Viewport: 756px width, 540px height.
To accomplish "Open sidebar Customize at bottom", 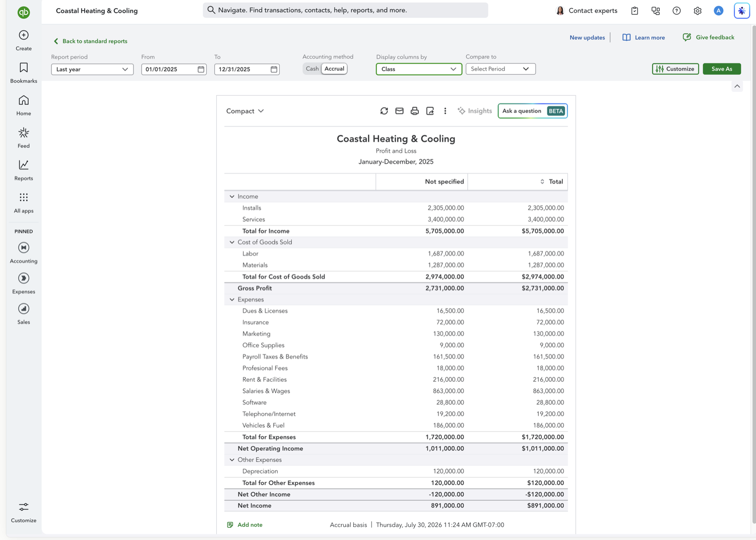I will [x=24, y=512].
